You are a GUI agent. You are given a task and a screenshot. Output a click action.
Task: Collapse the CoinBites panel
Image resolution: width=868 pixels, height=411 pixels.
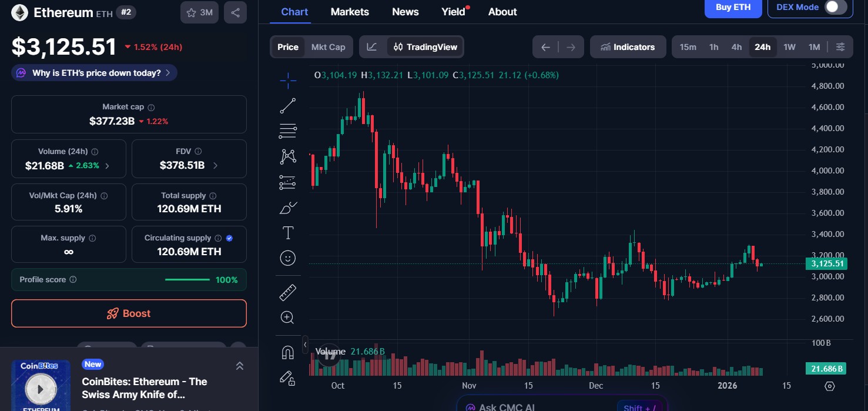pos(240,365)
